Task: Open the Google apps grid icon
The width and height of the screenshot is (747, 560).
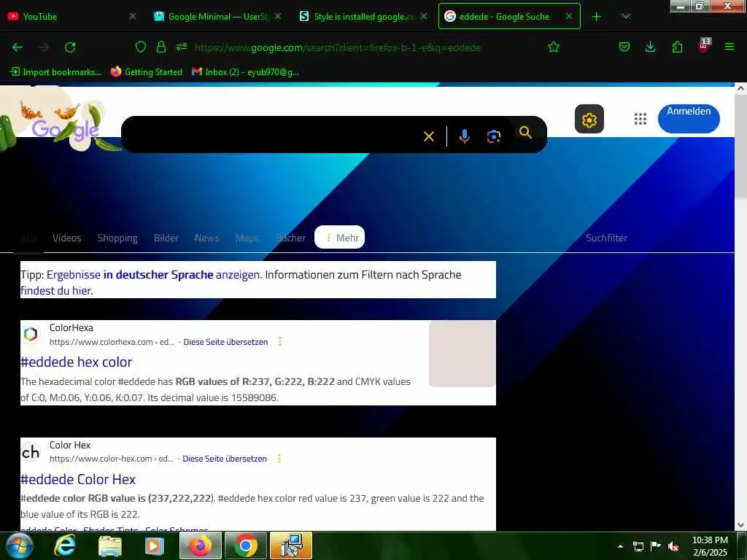Action: (x=640, y=119)
